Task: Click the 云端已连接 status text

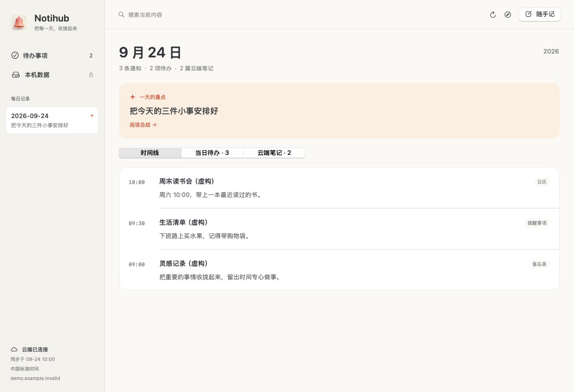Action: [x=35, y=349]
